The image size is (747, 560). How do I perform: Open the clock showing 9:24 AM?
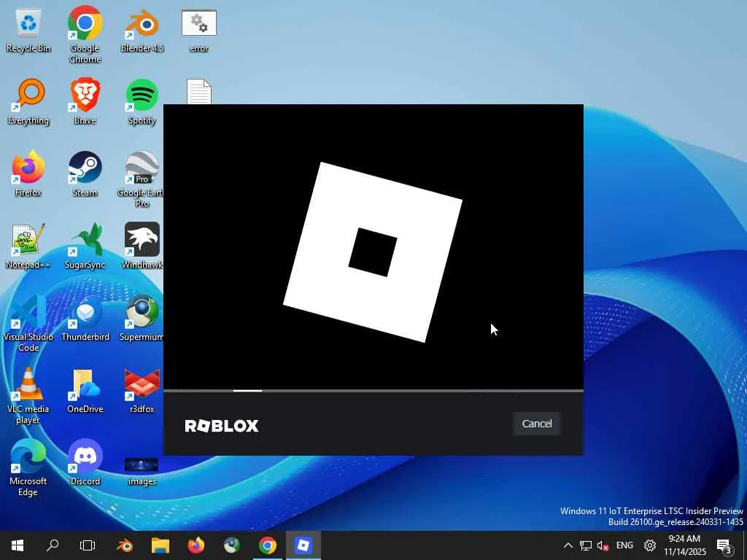coord(684,545)
